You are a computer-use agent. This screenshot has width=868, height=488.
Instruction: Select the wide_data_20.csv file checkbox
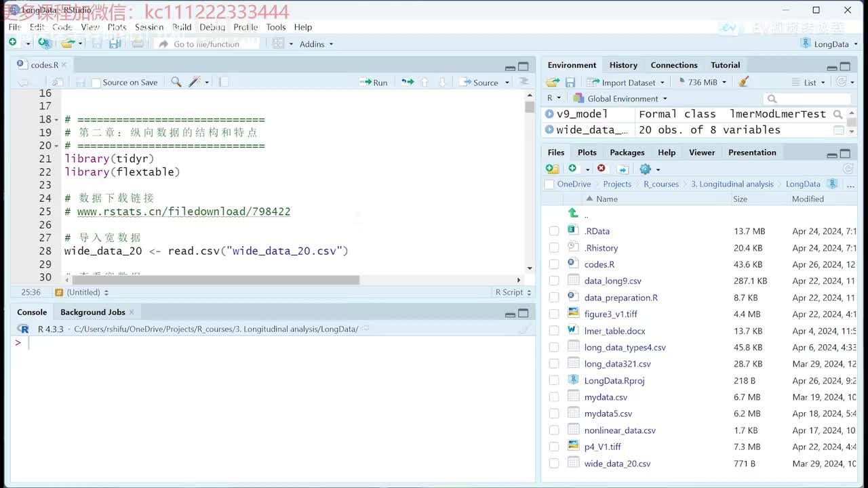click(x=554, y=464)
